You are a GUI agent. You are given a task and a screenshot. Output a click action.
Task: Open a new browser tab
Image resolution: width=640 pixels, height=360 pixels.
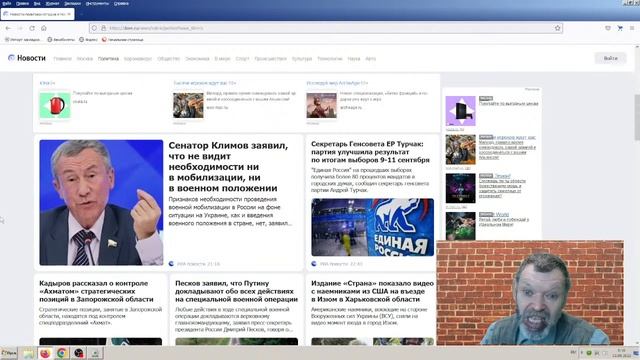pos(81,14)
